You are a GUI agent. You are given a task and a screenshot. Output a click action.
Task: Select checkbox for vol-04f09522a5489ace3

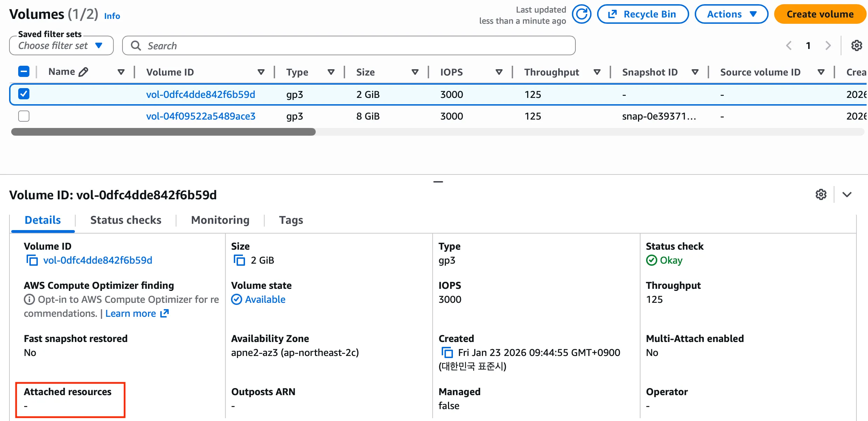coord(24,116)
